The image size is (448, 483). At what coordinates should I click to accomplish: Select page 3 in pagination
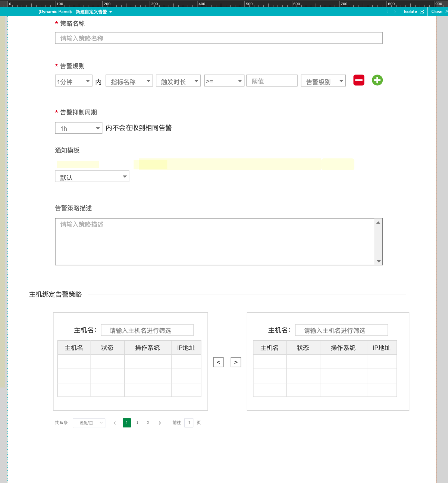coord(148,423)
